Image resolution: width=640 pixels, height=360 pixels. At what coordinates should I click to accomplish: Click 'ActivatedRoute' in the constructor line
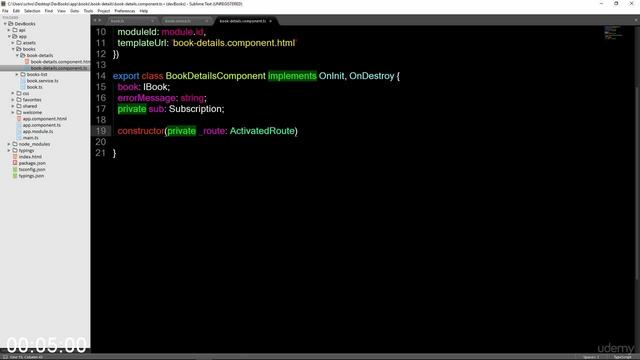click(x=262, y=131)
